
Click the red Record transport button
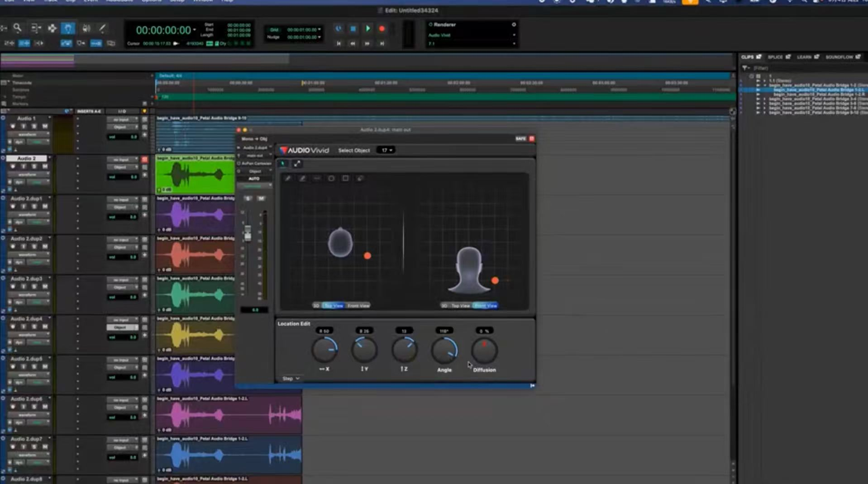click(382, 29)
